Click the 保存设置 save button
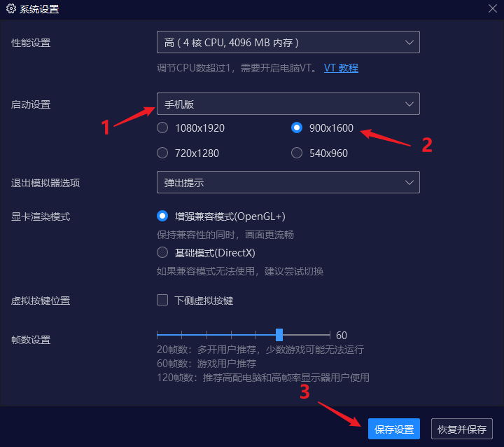Screen dimensions: 504x447 393,429
